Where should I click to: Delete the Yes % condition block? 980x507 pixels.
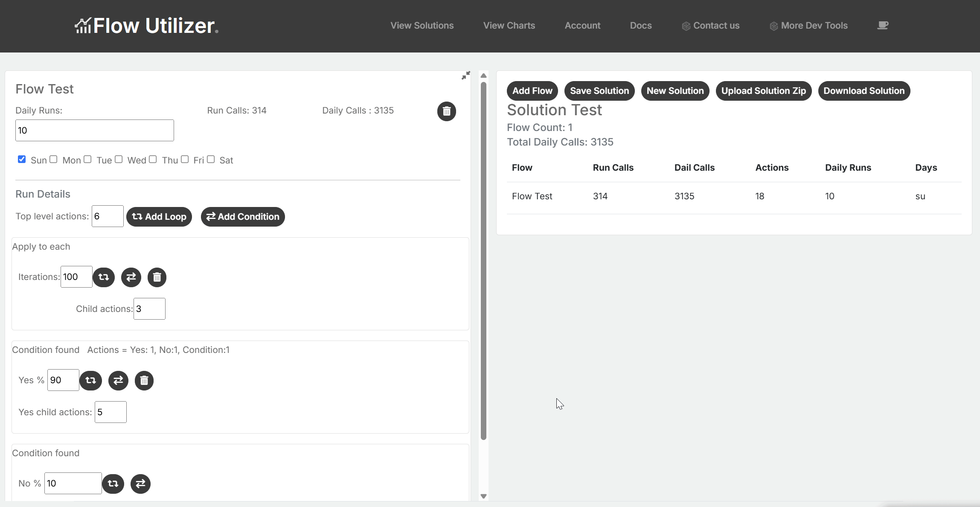[144, 380]
